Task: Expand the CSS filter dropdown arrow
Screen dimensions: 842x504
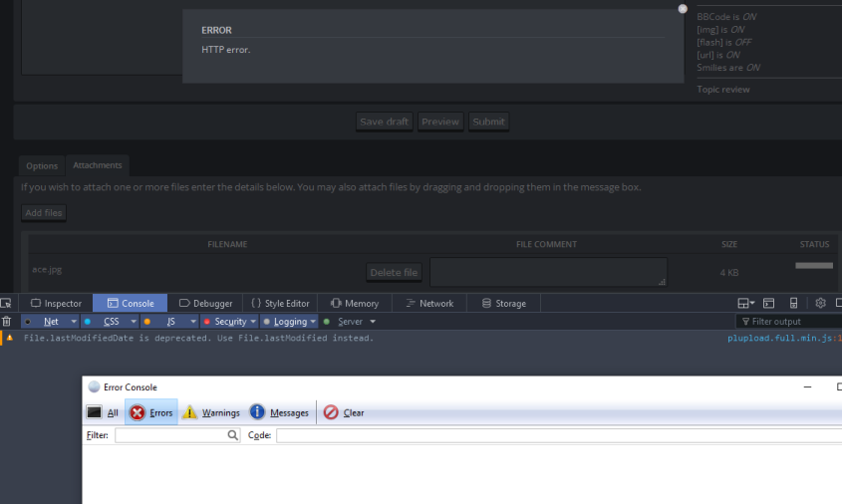Action: [x=134, y=322]
